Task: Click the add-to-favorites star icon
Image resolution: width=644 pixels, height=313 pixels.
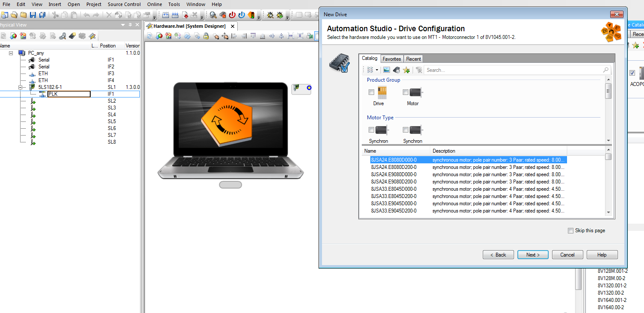Action: pyautogui.click(x=406, y=70)
